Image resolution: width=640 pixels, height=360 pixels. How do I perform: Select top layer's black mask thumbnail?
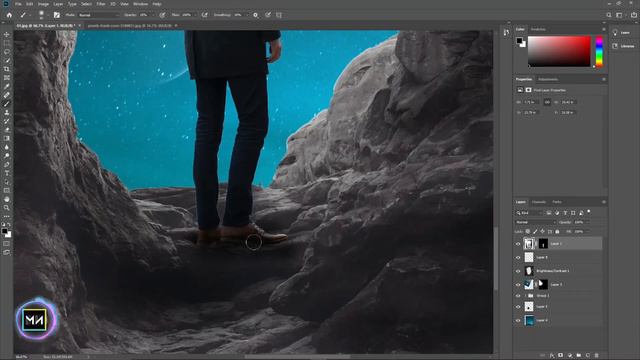[543, 244]
